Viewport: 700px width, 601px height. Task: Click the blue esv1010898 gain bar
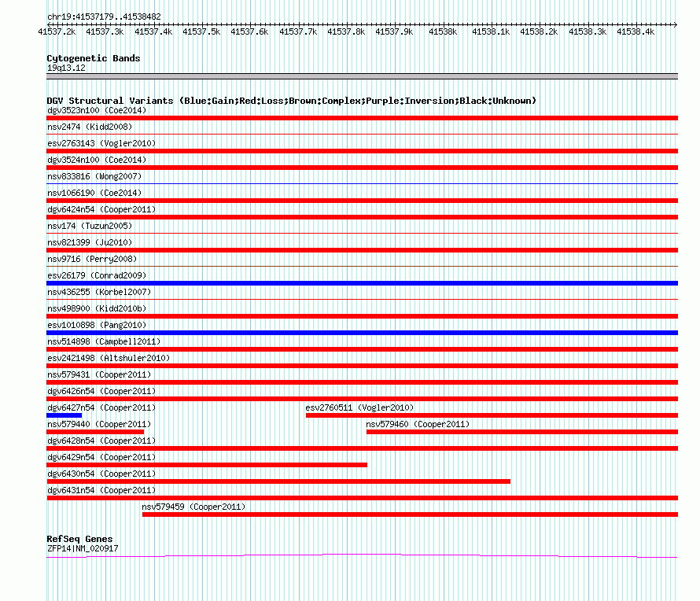(x=362, y=333)
